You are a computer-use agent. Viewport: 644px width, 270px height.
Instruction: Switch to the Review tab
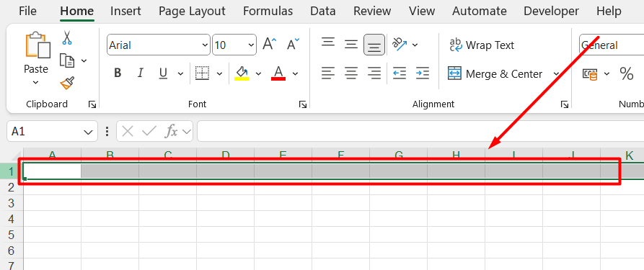tap(373, 11)
